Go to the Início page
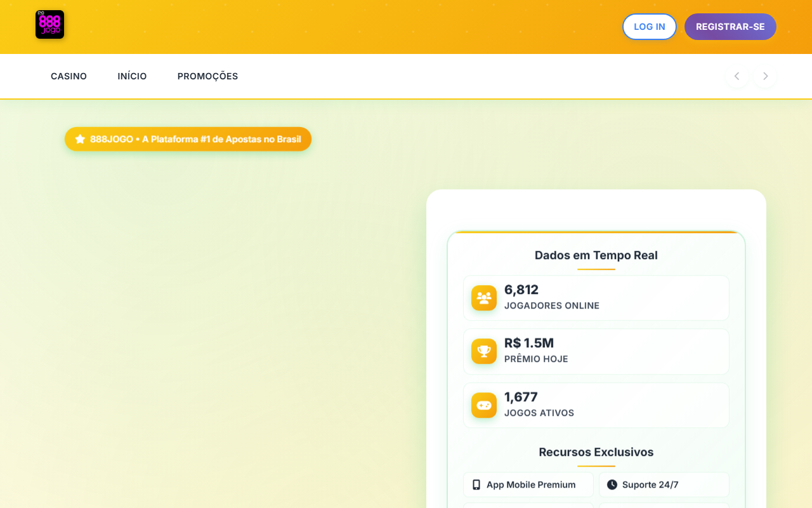Image resolution: width=812 pixels, height=508 pixels. tap(132, 76)
